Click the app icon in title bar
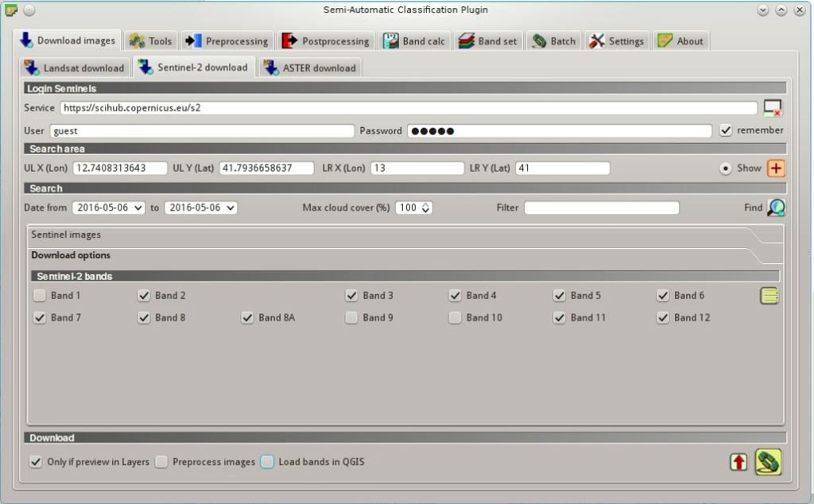 click(10, 10)
